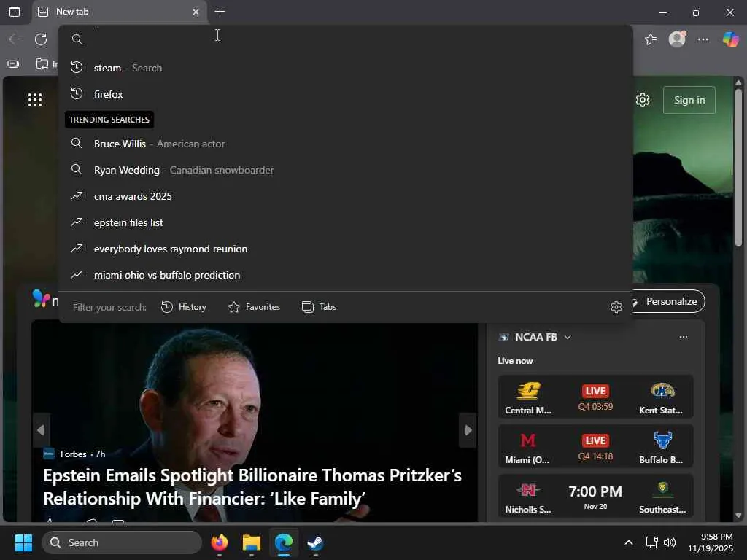
Task: Show the previous news carousel story
Action: [x=41, y=430]
